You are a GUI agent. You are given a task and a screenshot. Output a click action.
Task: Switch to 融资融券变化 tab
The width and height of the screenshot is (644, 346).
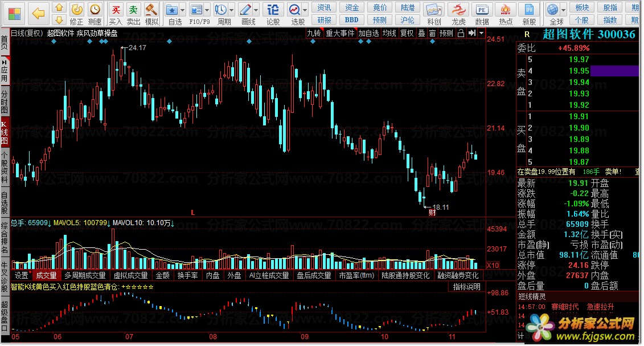(x=458, y=275)
